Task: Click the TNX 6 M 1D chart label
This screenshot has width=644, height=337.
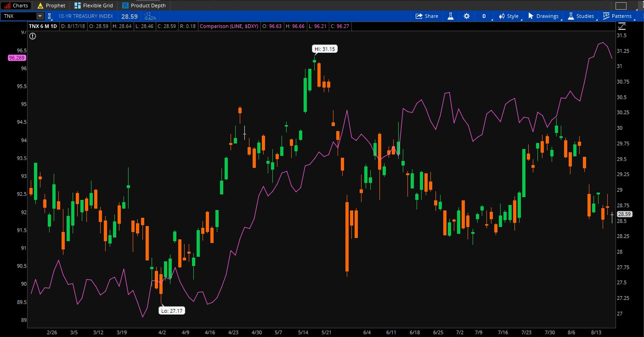Action: (43, 26)
